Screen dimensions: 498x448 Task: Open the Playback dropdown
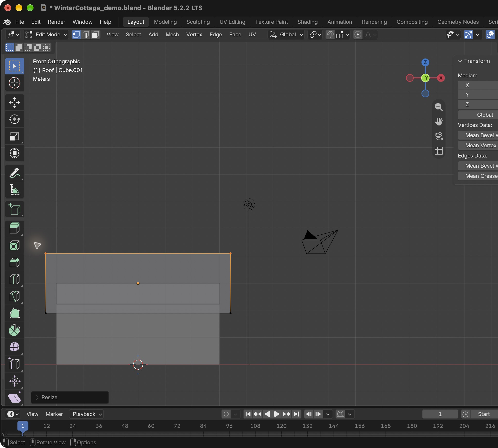point(86,414)
